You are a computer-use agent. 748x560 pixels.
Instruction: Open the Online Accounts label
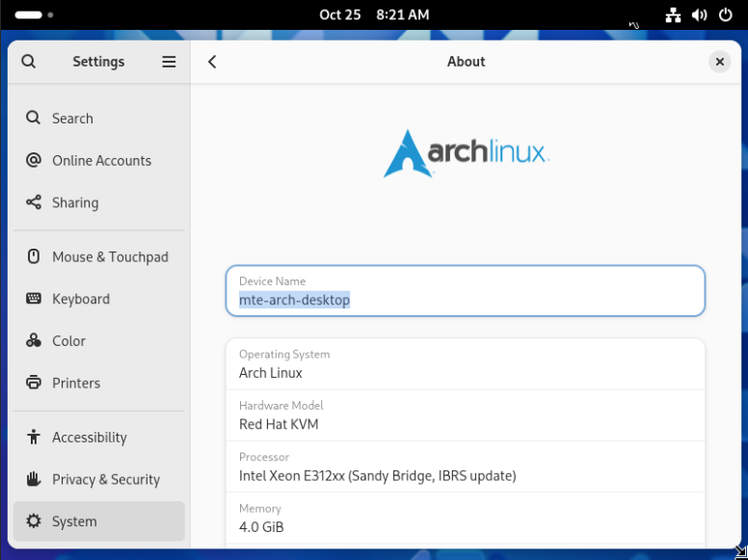(101, 161)
